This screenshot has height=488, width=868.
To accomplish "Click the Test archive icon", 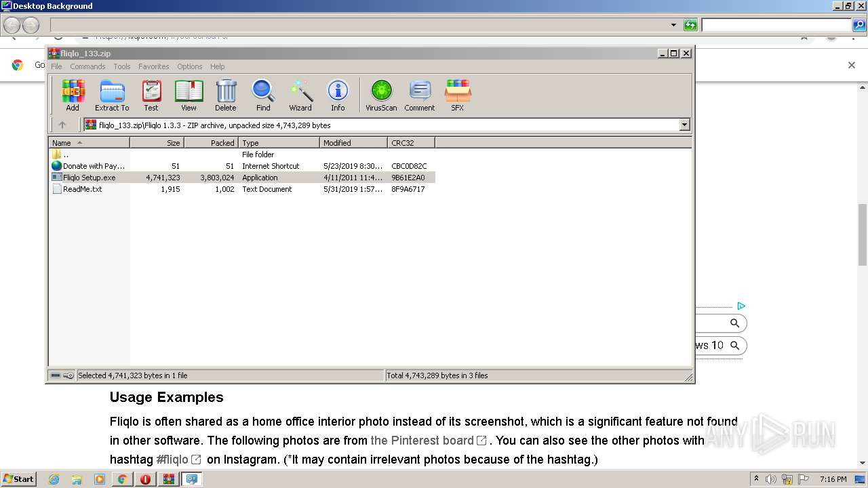I will (151, 95).
